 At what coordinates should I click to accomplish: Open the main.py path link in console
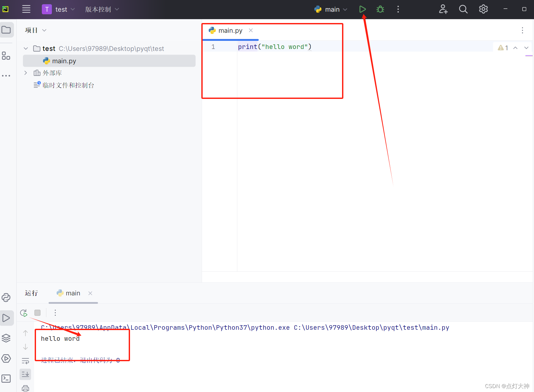click(372, 327)
